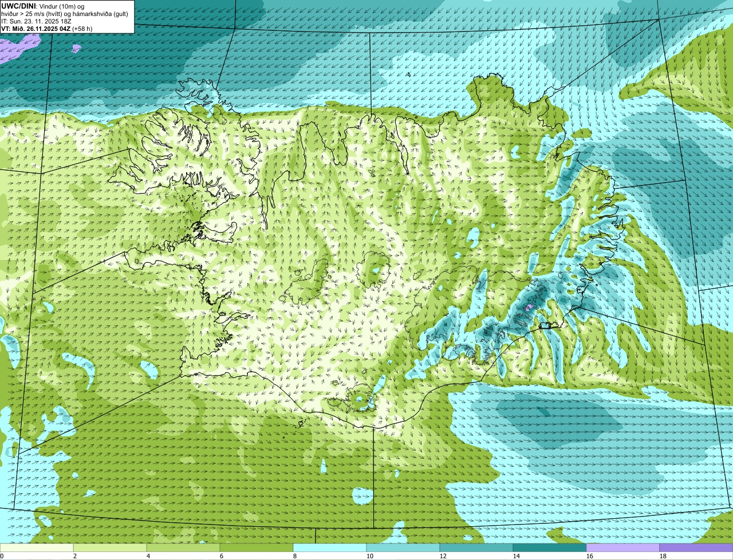Click the legend tick label "6"
Screen dimensions: 733x560
click(222, 556)
